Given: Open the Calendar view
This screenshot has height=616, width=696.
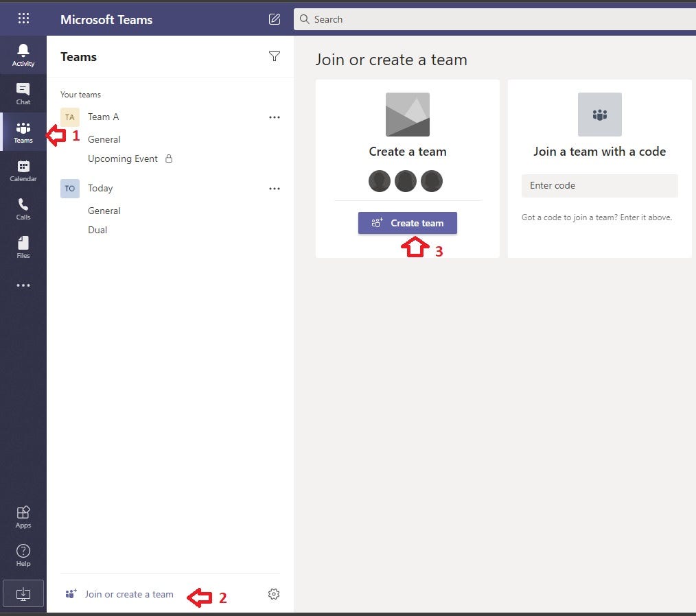Looking at the screenshot, I should coord(23,171).
